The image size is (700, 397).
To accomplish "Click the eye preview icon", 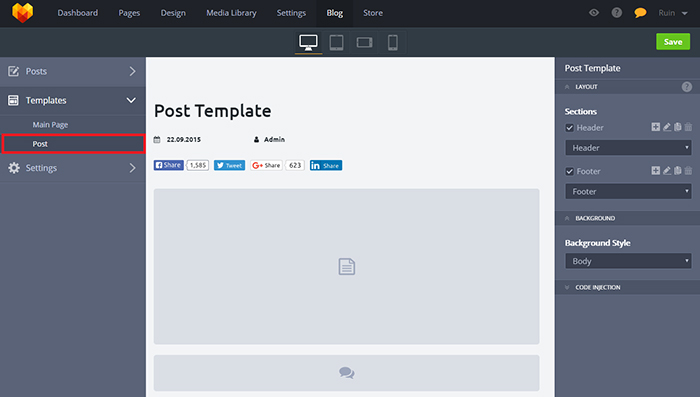I will [x=594, y=13].
